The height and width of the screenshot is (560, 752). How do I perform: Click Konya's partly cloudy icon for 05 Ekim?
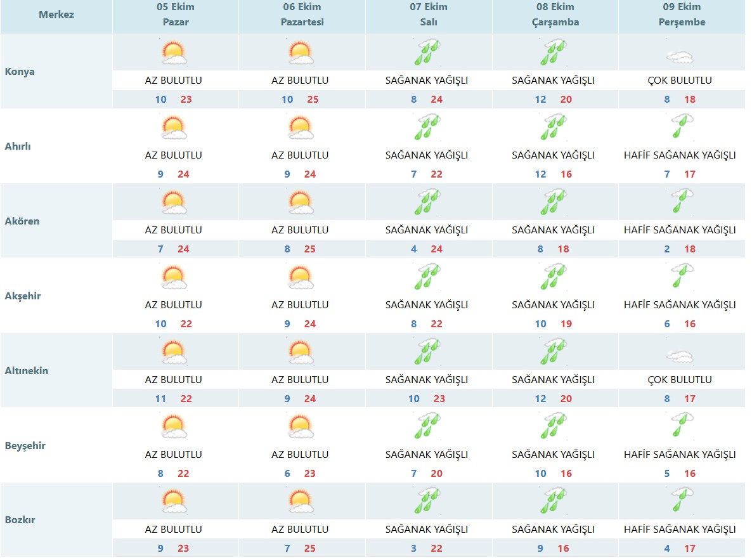coord(174,53)
